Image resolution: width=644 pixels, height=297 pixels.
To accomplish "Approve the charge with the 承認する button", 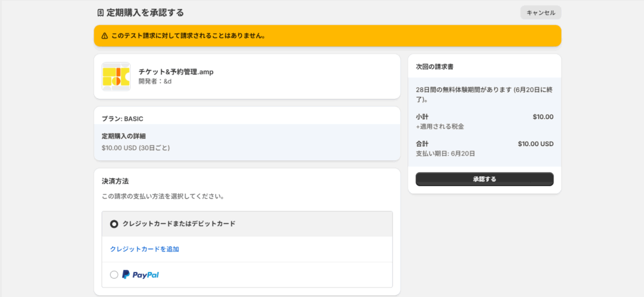I will (x=484, y=179).
